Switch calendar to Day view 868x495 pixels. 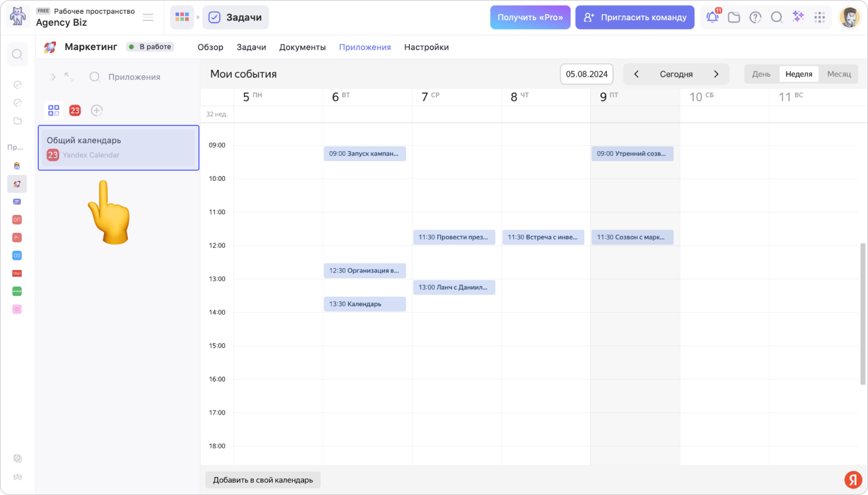click(761, 74)
